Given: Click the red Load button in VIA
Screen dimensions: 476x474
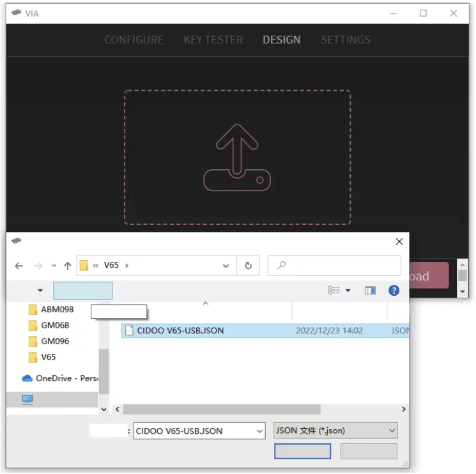Looking at the screenshot, I should pyautogui.click(x=429, y=275).
